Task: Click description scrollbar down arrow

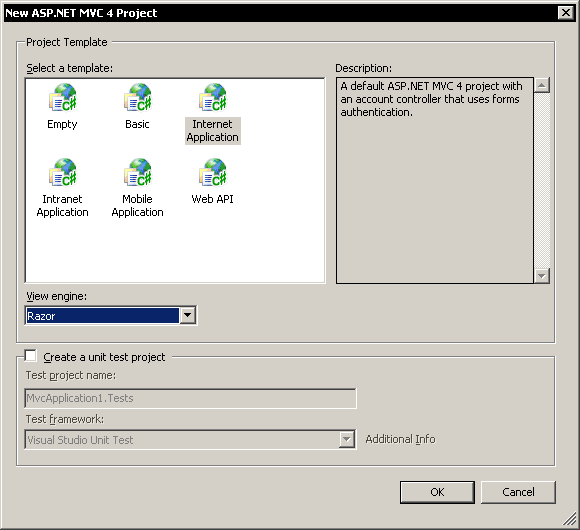Action: coord(542,276)
